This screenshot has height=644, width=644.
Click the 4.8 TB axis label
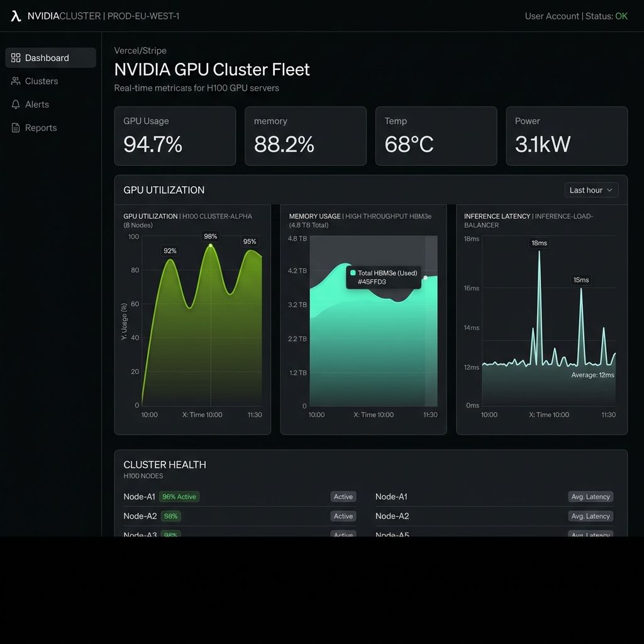coord(297,238)
